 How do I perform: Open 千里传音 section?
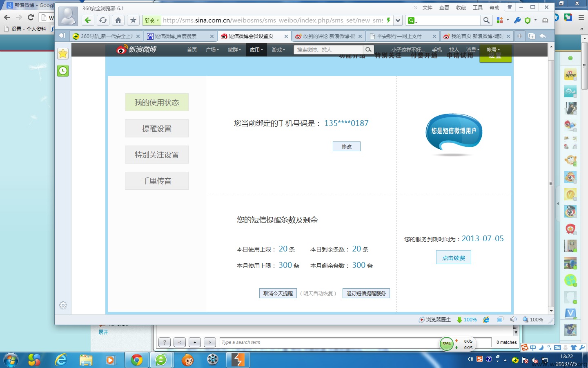click(x=157, y=181)
